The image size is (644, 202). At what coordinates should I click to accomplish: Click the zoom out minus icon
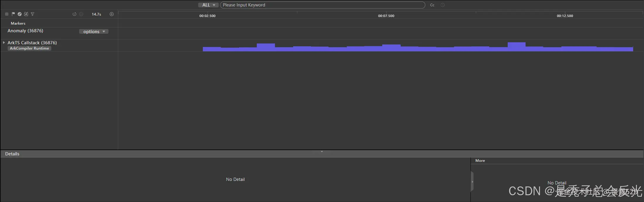[x=81, y=14]
